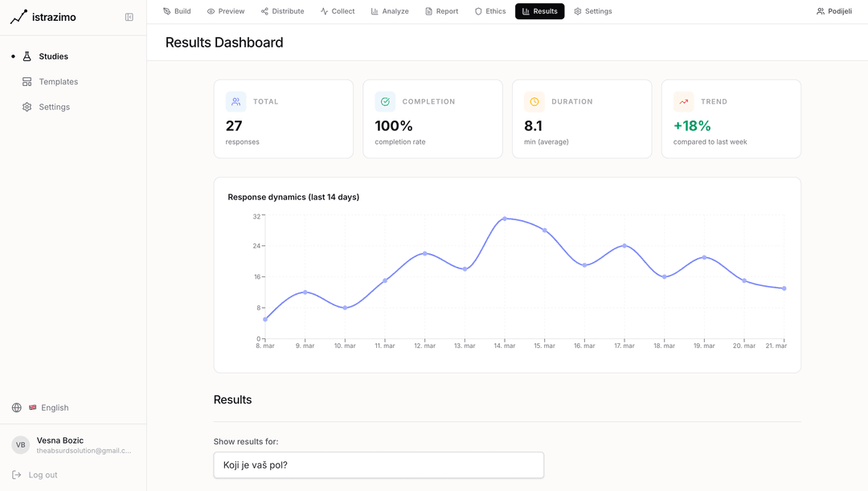Select the Ethics tab
This screenshot has width=868, height=491.
[x=490, y=11]
